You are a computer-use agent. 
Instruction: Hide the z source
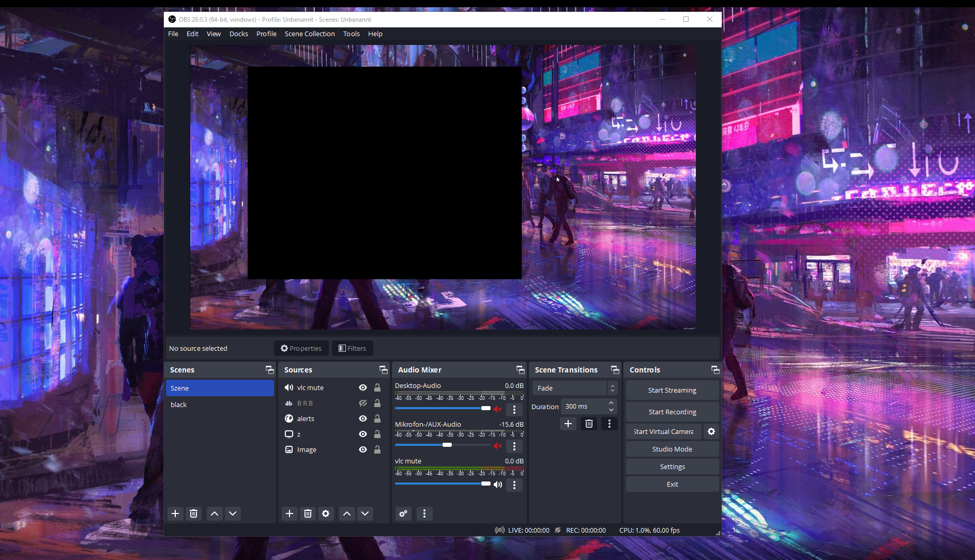(363, 434)
